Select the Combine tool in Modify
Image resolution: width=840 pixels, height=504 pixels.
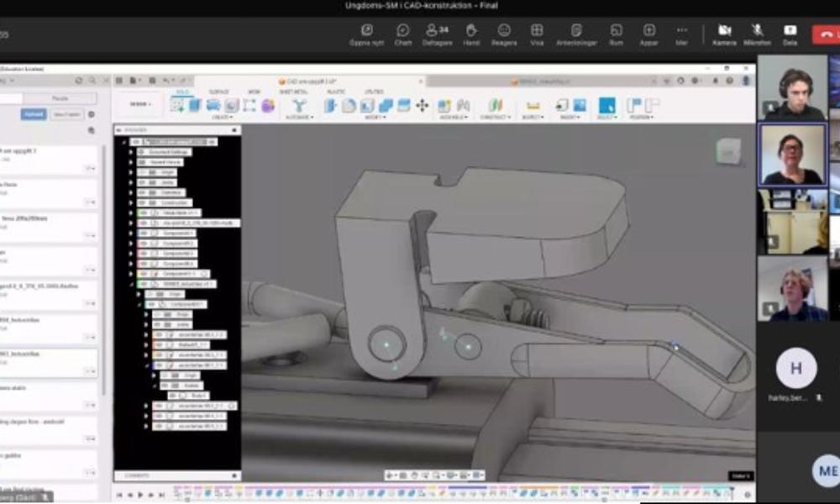coord(386,105)
